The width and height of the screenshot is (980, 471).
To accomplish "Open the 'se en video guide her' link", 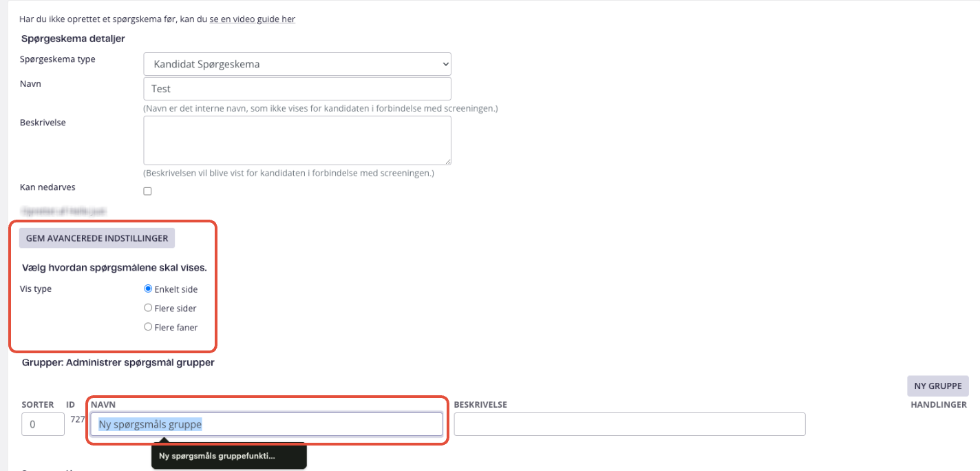I will (253, 19).
